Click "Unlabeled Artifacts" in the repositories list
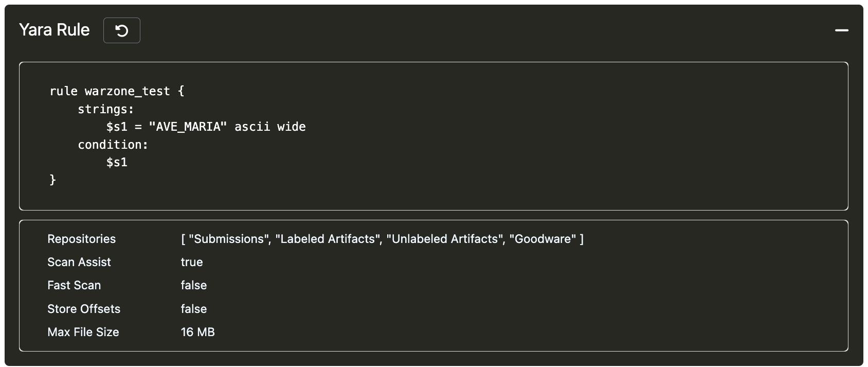 pos(445,239)
